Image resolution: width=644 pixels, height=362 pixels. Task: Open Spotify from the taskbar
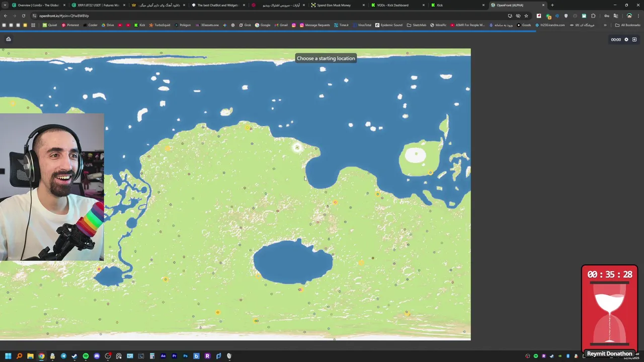86,356
